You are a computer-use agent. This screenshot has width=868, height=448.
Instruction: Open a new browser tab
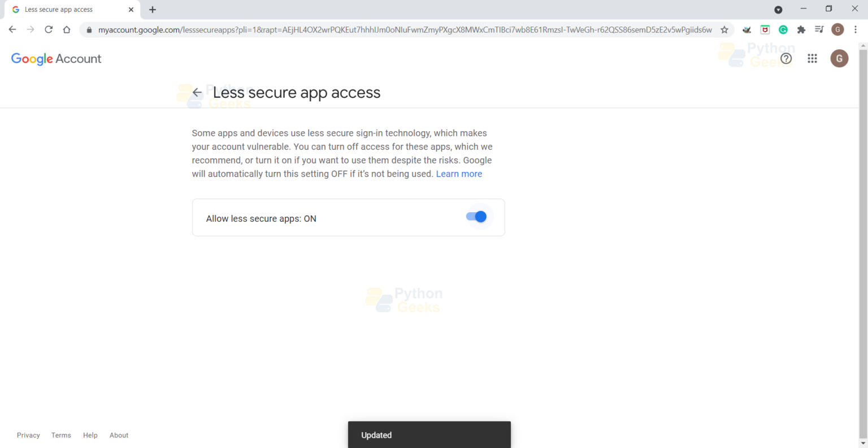tap(153, 9)
